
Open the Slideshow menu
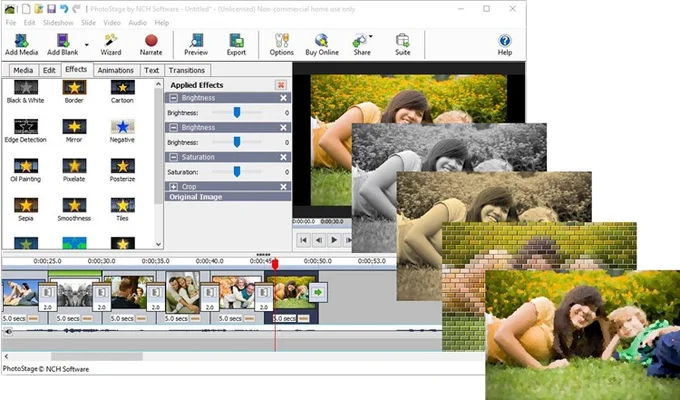tap(58, 23)
